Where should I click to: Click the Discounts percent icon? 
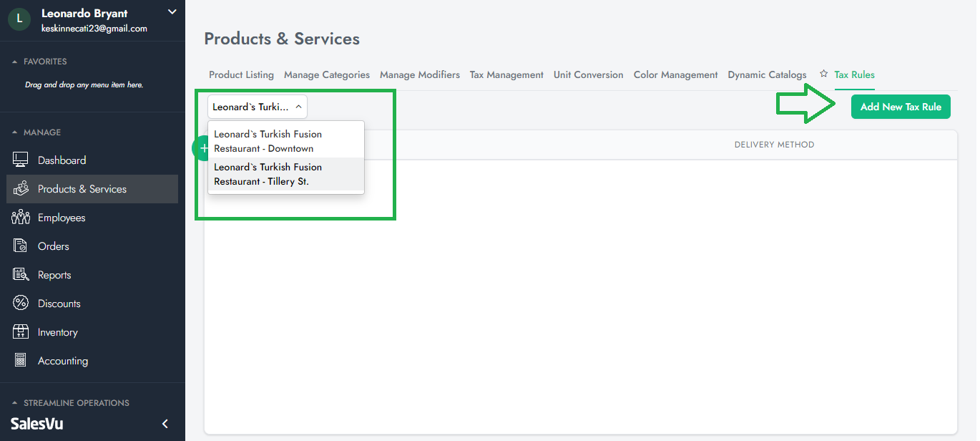pyautogui.click(x=21, y=304)
